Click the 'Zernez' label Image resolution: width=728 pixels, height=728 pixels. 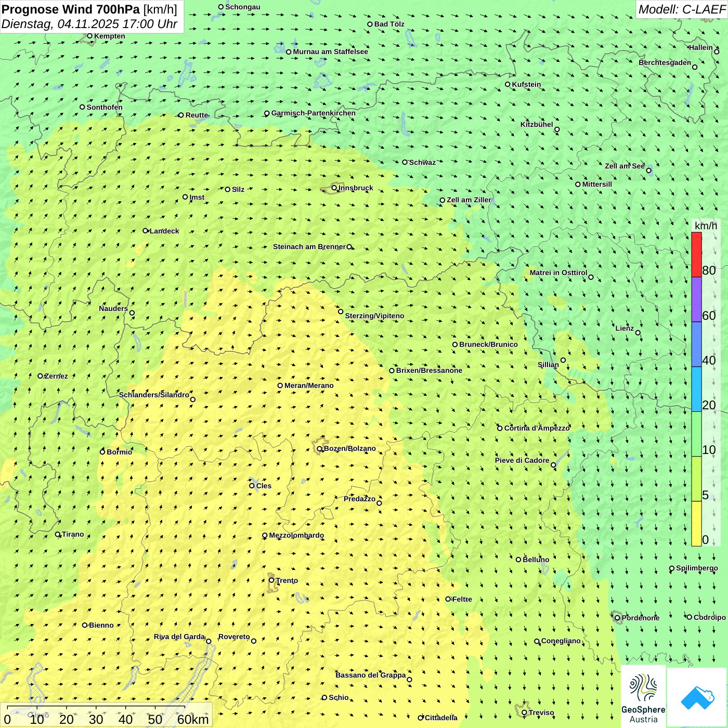point(56,376)
